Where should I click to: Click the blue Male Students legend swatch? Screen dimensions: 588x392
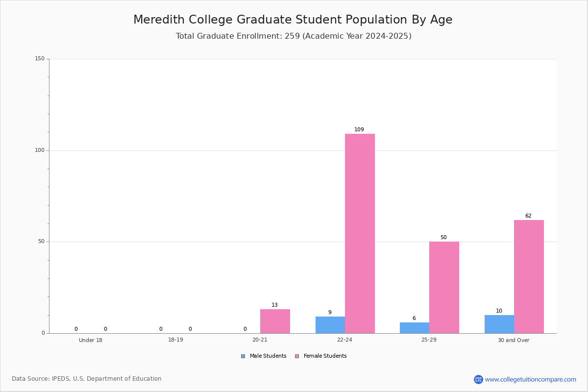pyautogui.click(x=243, y=356)
